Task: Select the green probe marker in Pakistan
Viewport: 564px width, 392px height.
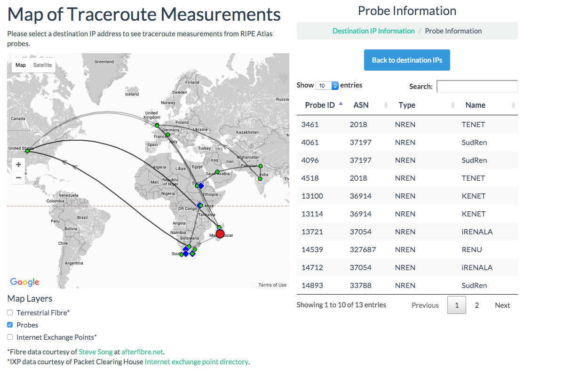Action: click(261, 166)
